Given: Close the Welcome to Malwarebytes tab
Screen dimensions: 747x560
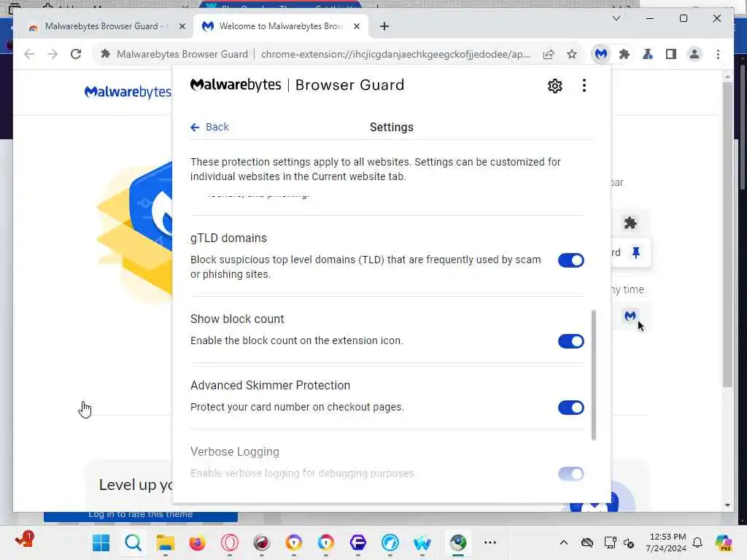Looking at the screenshot, I should point(356,26).
